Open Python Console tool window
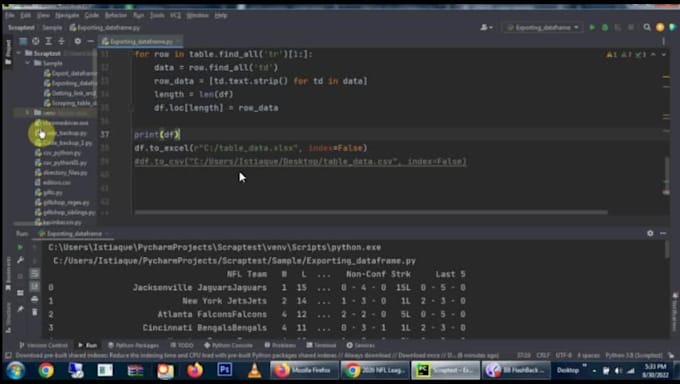680x384 pixels. 228,345
